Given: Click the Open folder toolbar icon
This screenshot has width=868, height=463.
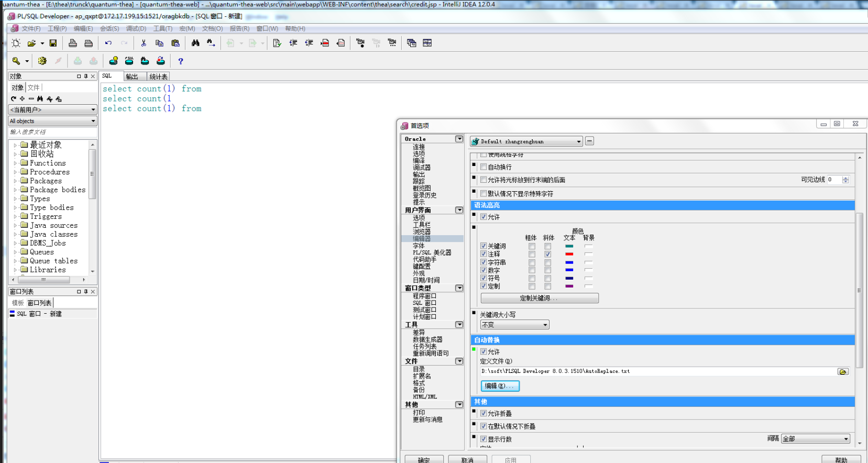Looking at the screenshot, I should 31,43.
